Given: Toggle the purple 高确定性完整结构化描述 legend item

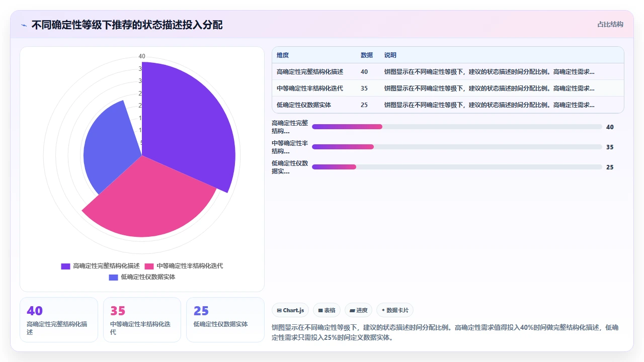Looking at the screenshot, I should [x=100, y=266].
